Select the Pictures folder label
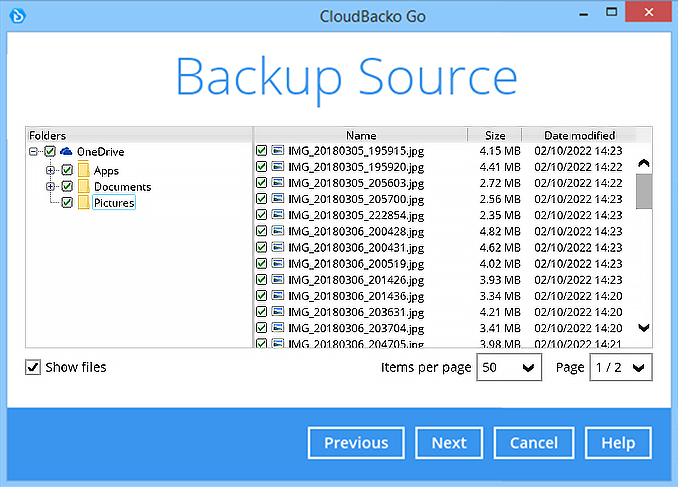Image resolution: width=678 pixels, height=487 pixels. [114, 202]
